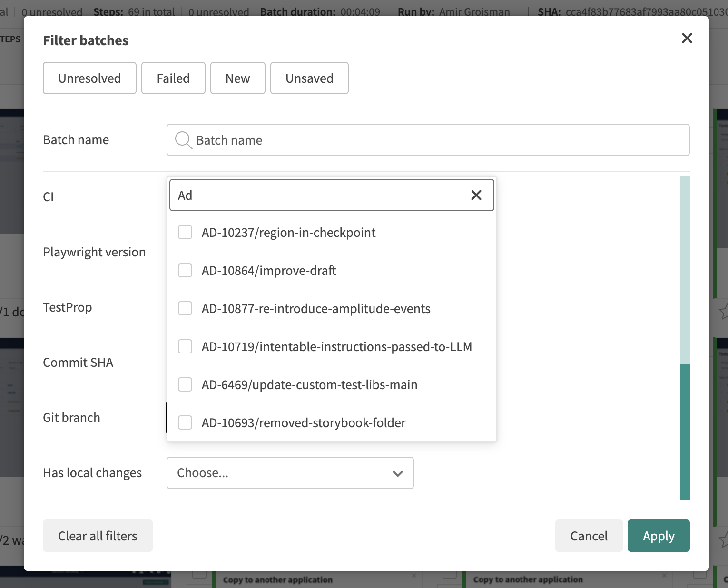Select the New filter chip
Viewport: 728px width, 588px height.
(x=237, y=78)
